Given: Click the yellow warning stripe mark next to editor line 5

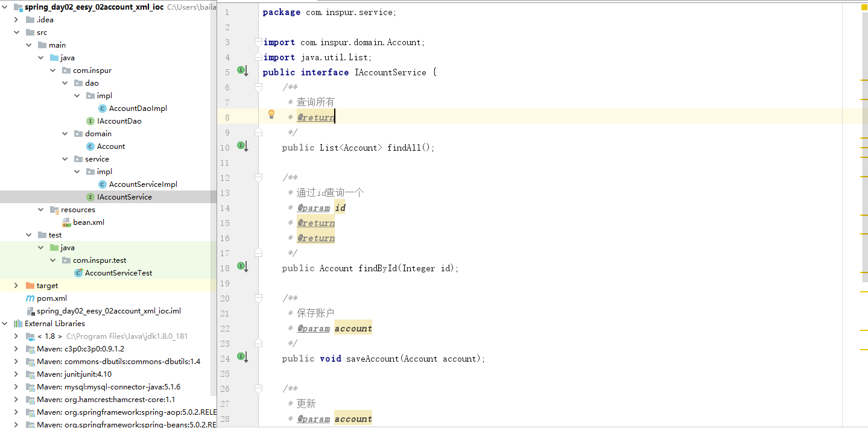Looking at the screenshot, I should tap(864, 79).
